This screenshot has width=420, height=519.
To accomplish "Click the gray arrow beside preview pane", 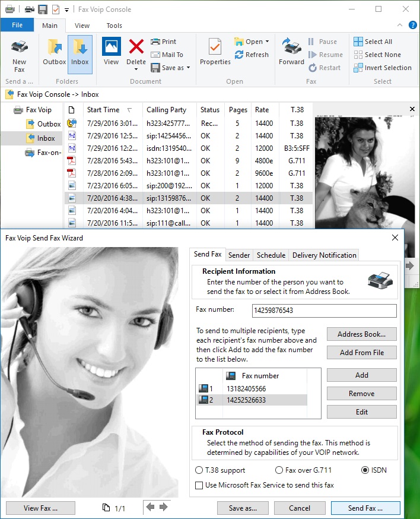I will (410, 266).
